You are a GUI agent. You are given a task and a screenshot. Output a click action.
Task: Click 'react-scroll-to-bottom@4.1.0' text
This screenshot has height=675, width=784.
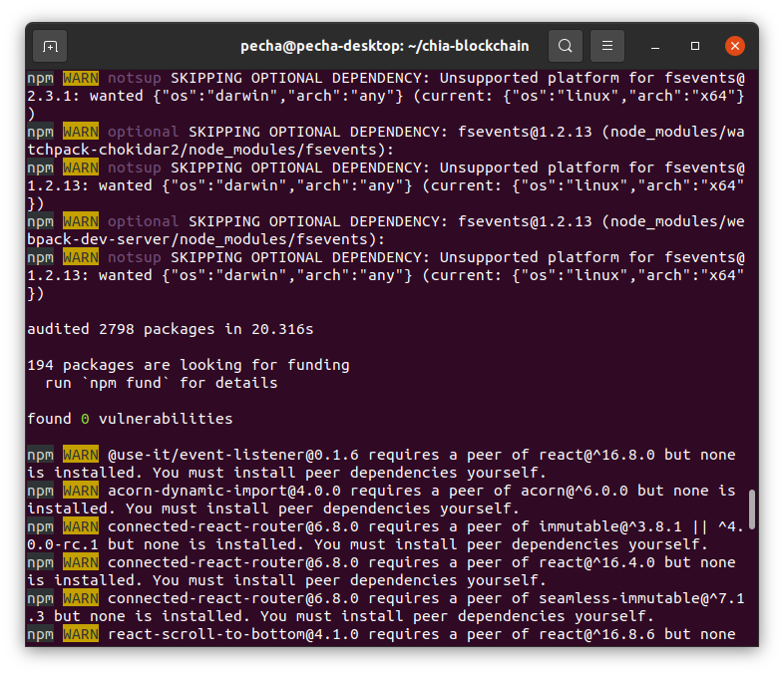point(233,634)
